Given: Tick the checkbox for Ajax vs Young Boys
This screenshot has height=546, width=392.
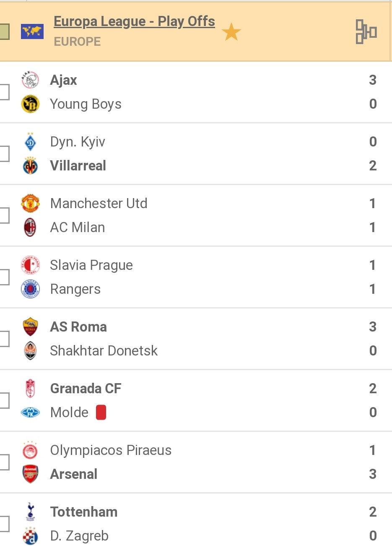Looking at the screenshot, I should pyautogui.click(x=4, y=92).
